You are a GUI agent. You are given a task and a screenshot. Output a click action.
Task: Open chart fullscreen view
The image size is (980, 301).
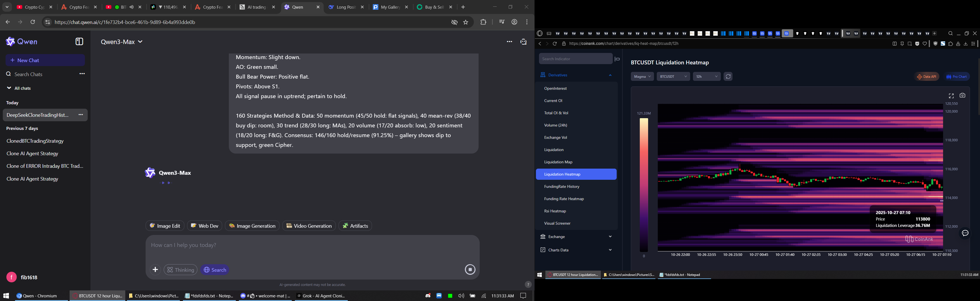(951, 96)
